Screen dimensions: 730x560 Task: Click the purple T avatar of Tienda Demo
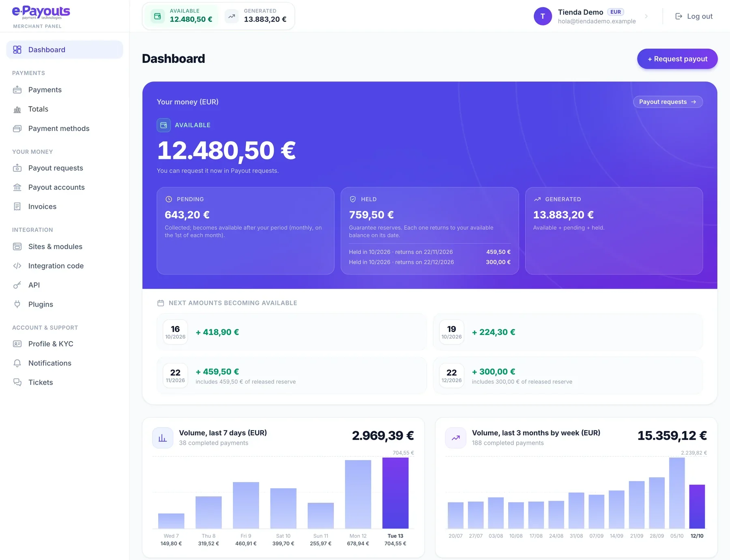[x=543, y=16]
